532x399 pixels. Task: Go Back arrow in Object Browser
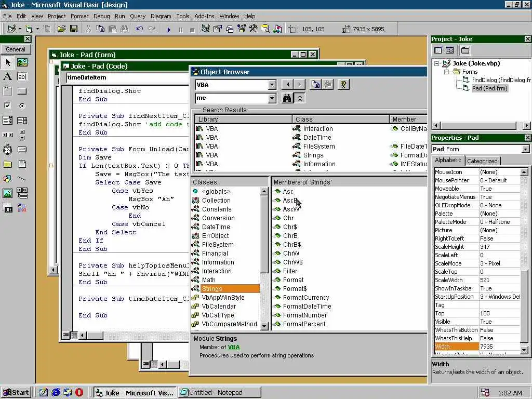(x=288, y=85)
